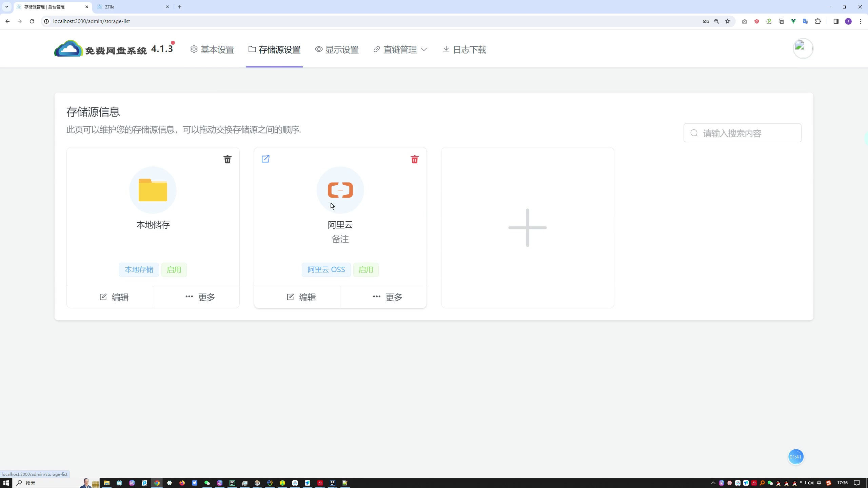This screenshot has height=488, width=868.
Task: Click the address bar URL
Action: click(92, 21)
